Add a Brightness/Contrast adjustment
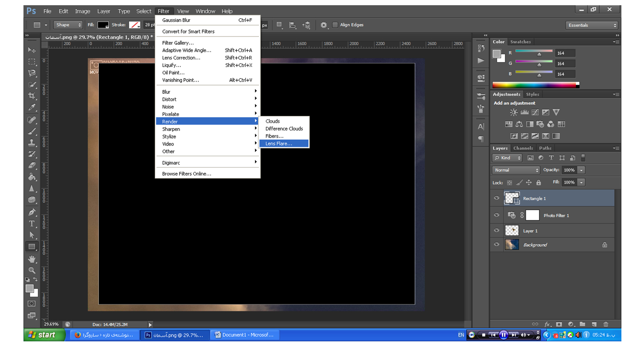Viewport: 644px width, 347px height. tap(514, 112)
